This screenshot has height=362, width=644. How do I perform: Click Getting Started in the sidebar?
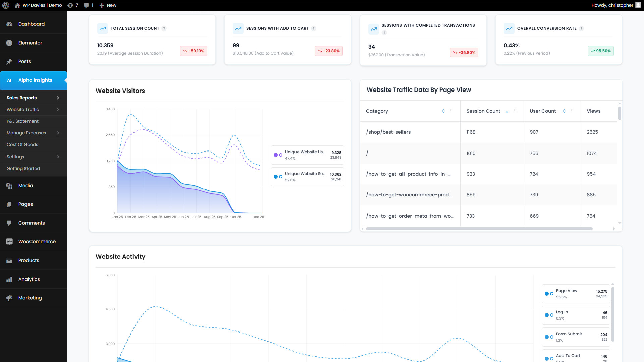23,168
